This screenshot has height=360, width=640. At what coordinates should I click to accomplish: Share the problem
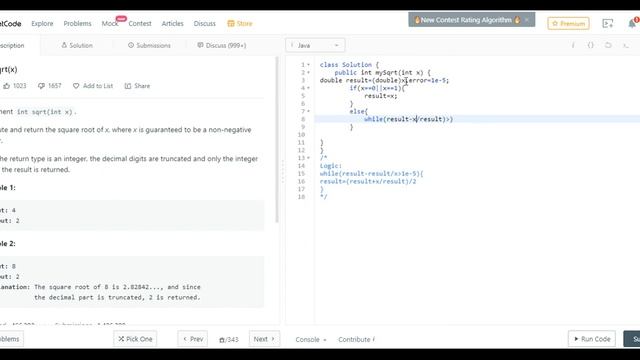(x=137, y=86)
